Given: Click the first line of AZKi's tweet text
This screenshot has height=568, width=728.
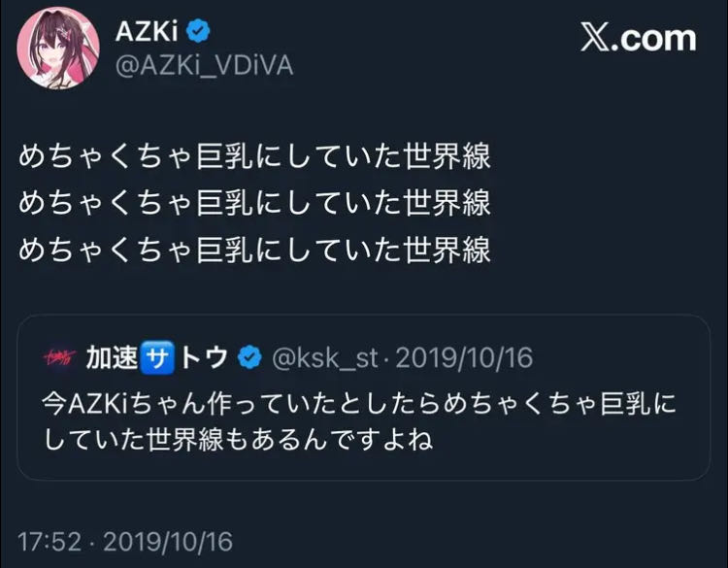Looking at the screenshot, I should [x=254, y=158].
